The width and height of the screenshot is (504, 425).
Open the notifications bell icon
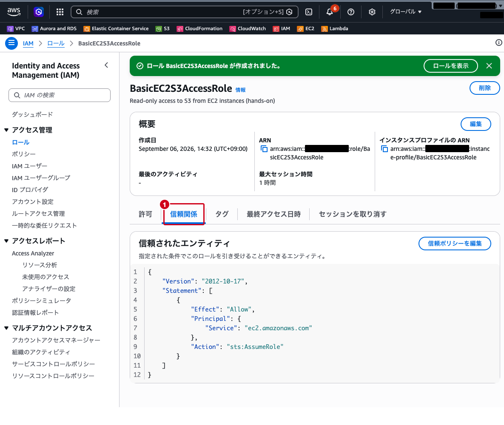(330, 12)
